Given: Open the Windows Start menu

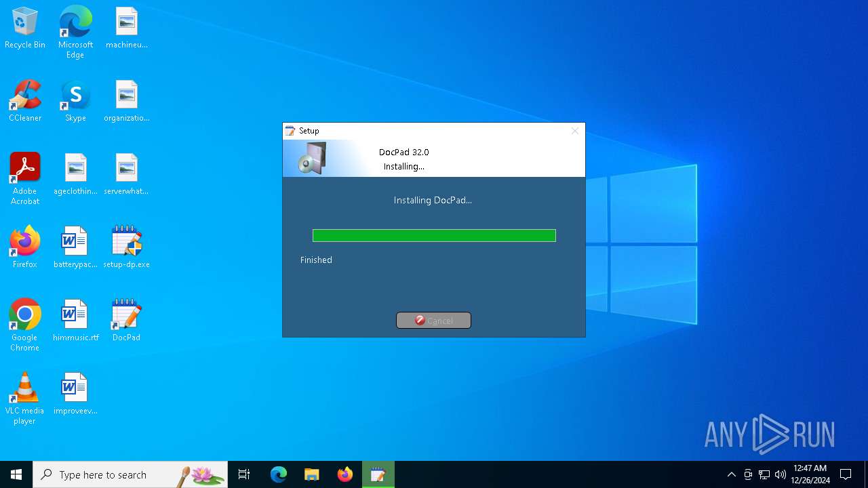Looking at the screenshot, I should 16,474.
